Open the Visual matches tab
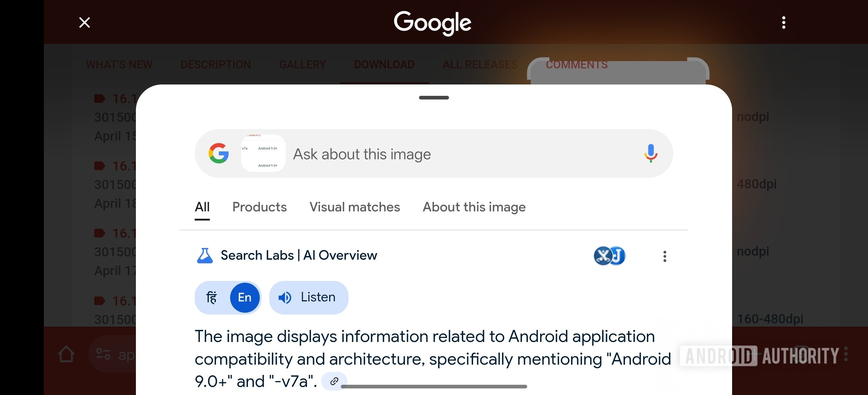This screenshot has height=395, width=868. (x=354, y=207)
